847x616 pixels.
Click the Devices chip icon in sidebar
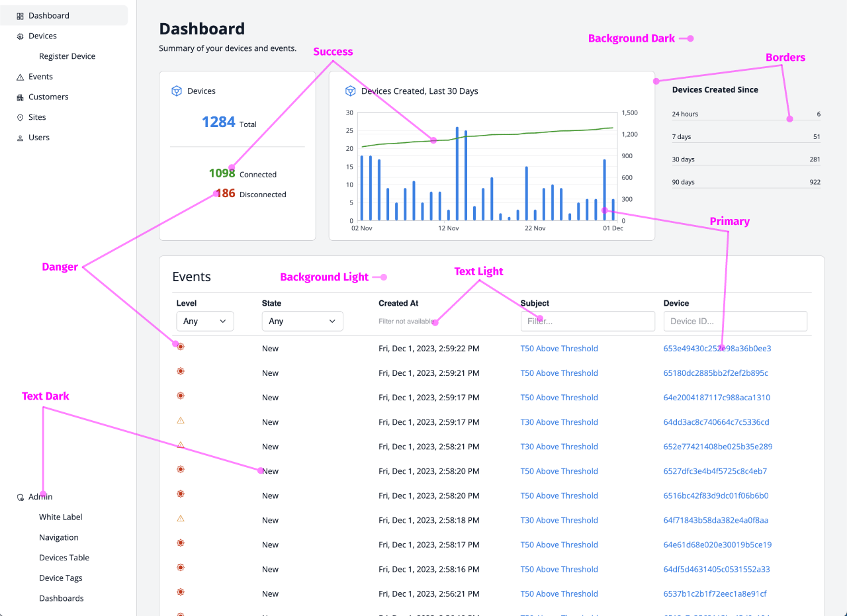click(x=20, y=36)
